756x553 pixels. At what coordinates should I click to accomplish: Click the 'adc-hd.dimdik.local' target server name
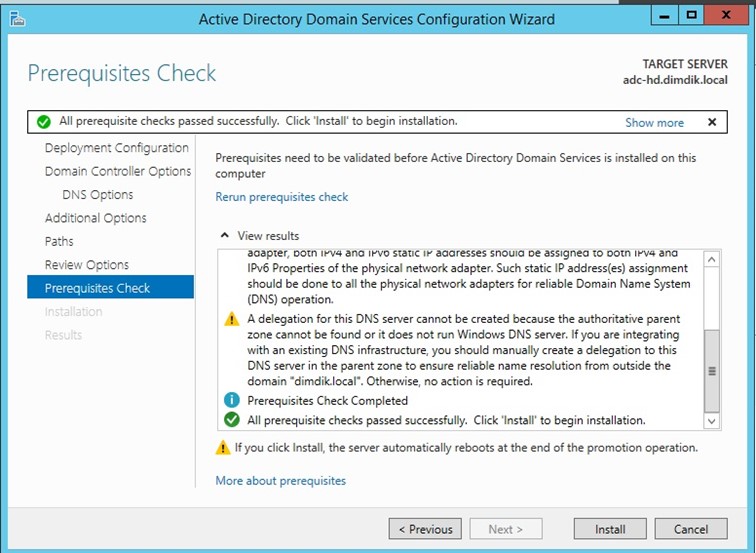pos(675,80)
